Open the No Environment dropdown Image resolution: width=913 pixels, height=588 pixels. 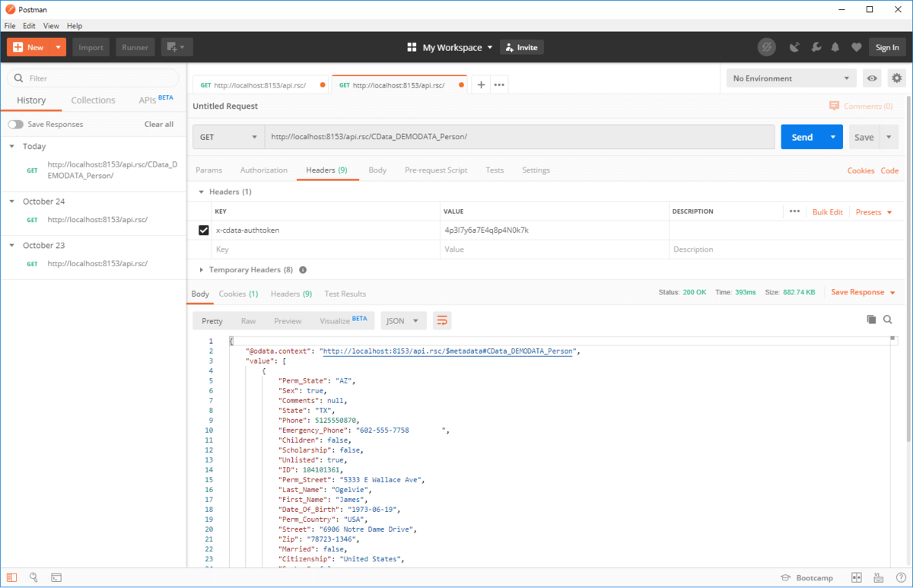[x=791, y=78]
